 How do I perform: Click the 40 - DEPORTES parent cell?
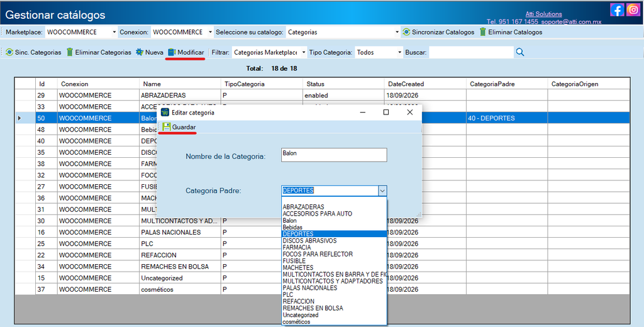click(x=507, y=118)
